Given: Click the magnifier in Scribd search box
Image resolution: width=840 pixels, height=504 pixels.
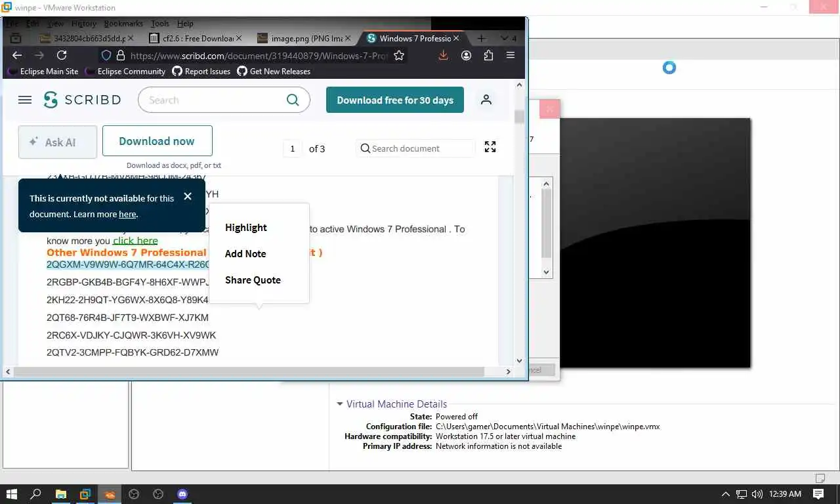Looking at the screenshot, I should pyautogui.click(x=293, y=100).
